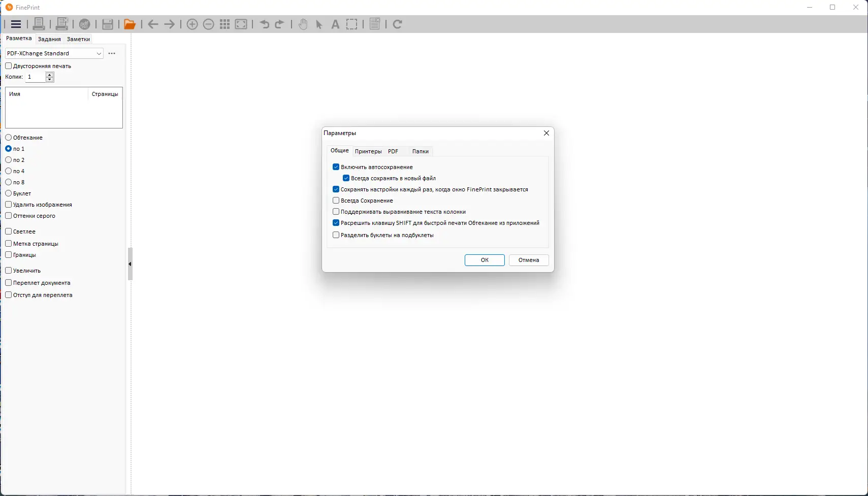
Task: Open the PDF save tool on the toolbar
Action: coord(85,24)
